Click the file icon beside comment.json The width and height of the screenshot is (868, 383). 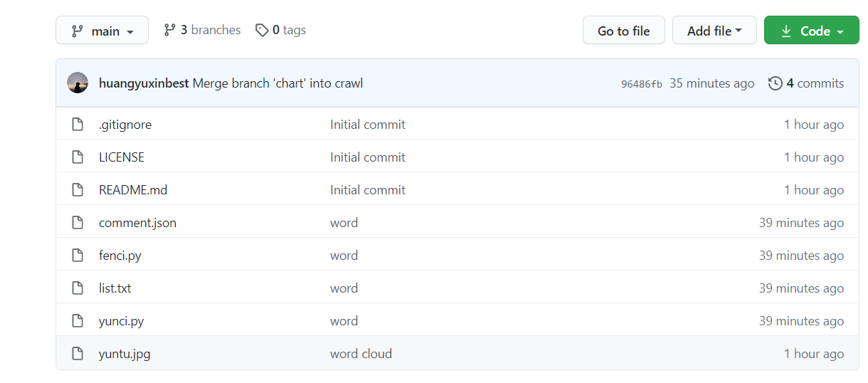point(78,223)
